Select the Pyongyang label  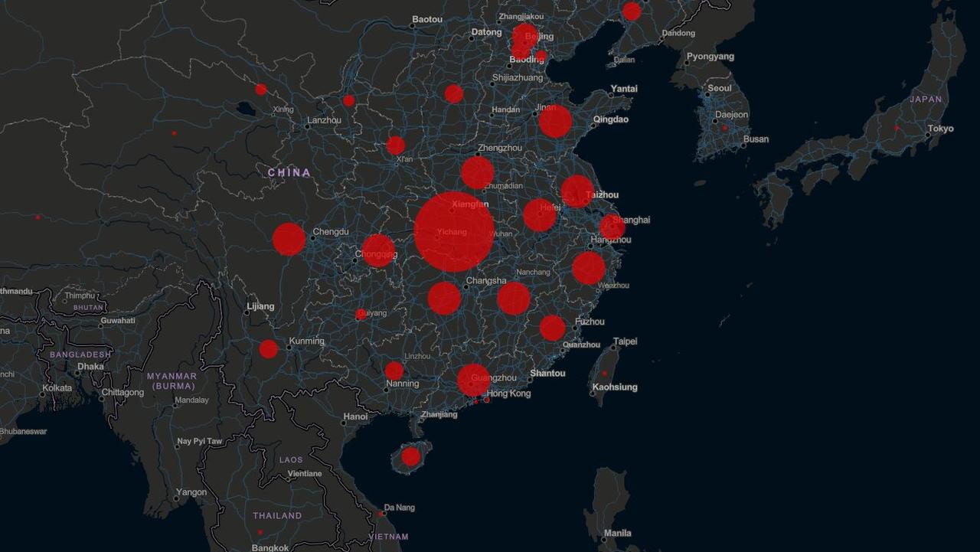710,56
